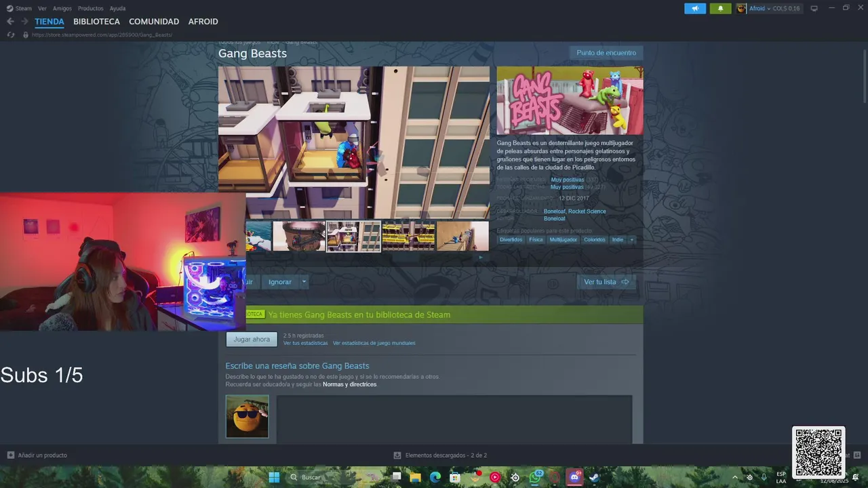Select the Indie tag
This screenshot has height=488, width=868.
[617, 239]
